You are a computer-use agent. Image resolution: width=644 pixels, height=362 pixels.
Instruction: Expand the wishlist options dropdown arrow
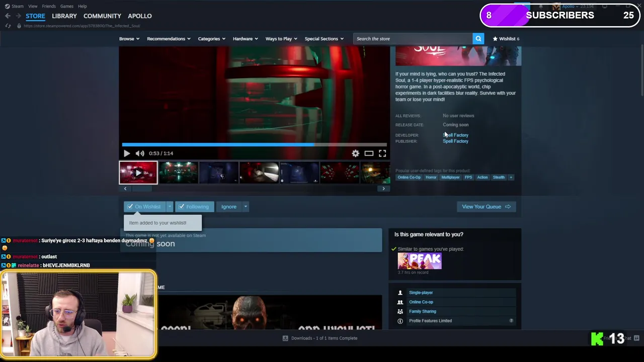pos(170,207)
